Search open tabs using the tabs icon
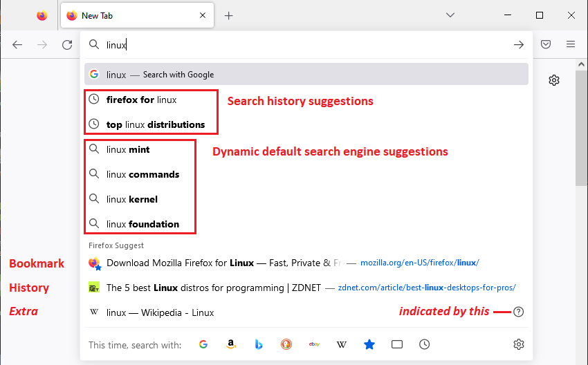This screenshot has width=588, height=365. click(397, 344)
